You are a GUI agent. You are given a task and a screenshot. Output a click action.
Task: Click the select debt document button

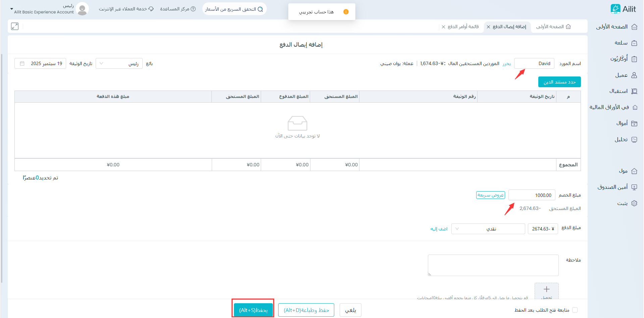coord(559,82)
